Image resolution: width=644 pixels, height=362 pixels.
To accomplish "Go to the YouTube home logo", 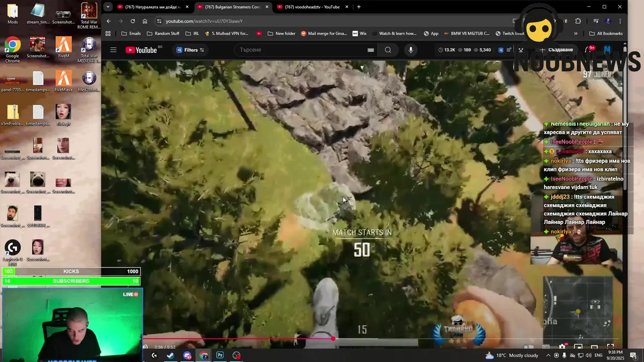I will coord(141,50).
